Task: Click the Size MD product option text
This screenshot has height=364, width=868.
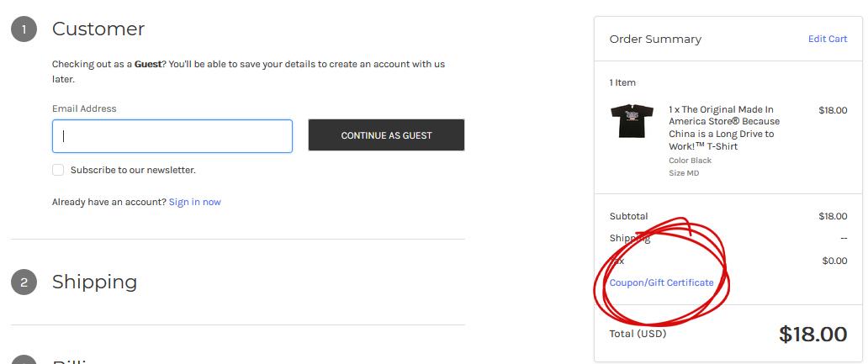Action: 684,173
